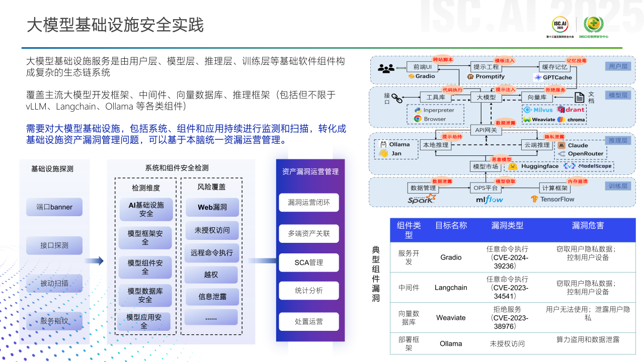The width and height of the screenshot is (644, 362).
Task: Click the red 跨站脚本 threat tag
Action: 443,59
